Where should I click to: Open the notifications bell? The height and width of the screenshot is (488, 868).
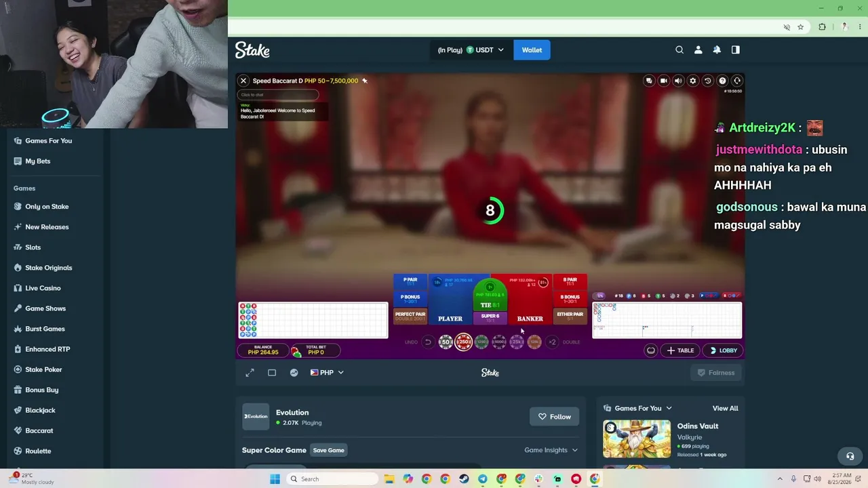tap(717, 49)
